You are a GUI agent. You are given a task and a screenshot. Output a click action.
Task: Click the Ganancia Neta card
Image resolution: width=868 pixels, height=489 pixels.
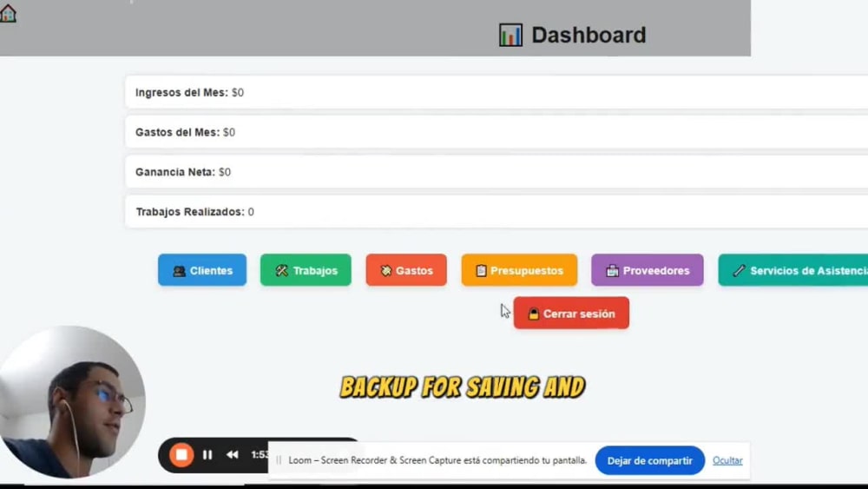pyautogui.click(x=496, y=172)
